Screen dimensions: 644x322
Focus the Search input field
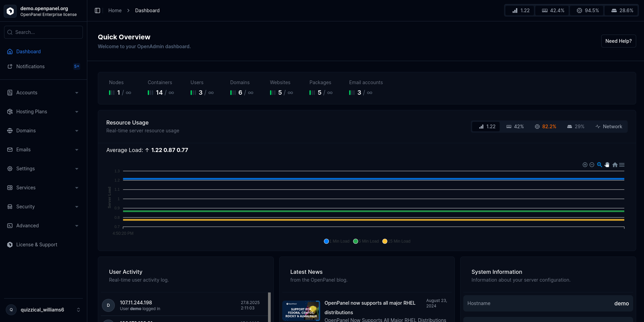[x=43, y=32]
